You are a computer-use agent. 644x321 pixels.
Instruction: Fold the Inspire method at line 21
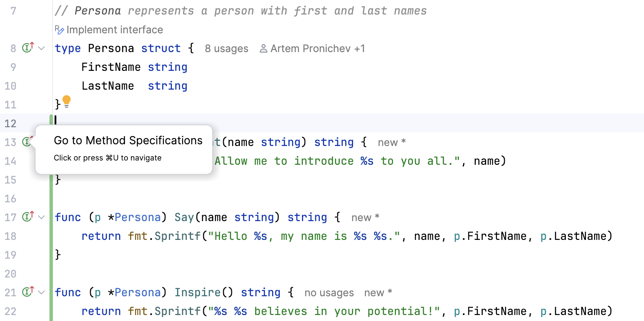[x=41, y=292]
